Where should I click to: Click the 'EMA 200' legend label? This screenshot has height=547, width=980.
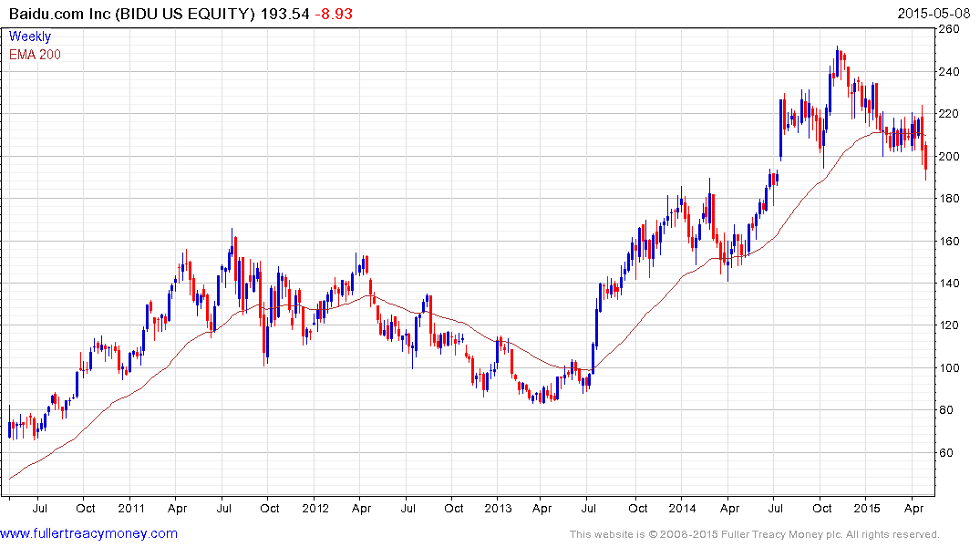pyautogui.click(x=35, y=55)
